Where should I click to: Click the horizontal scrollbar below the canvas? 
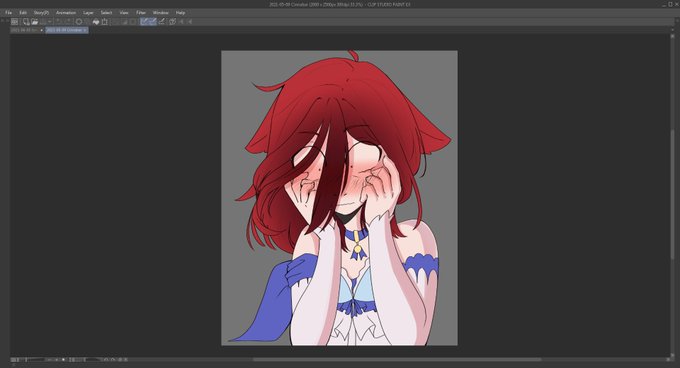pos(397,359)
